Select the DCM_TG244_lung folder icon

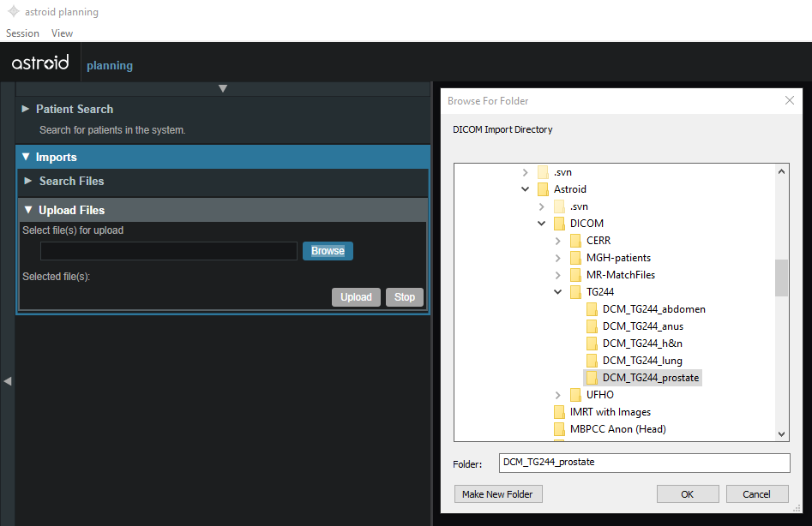tap(592, 361)
